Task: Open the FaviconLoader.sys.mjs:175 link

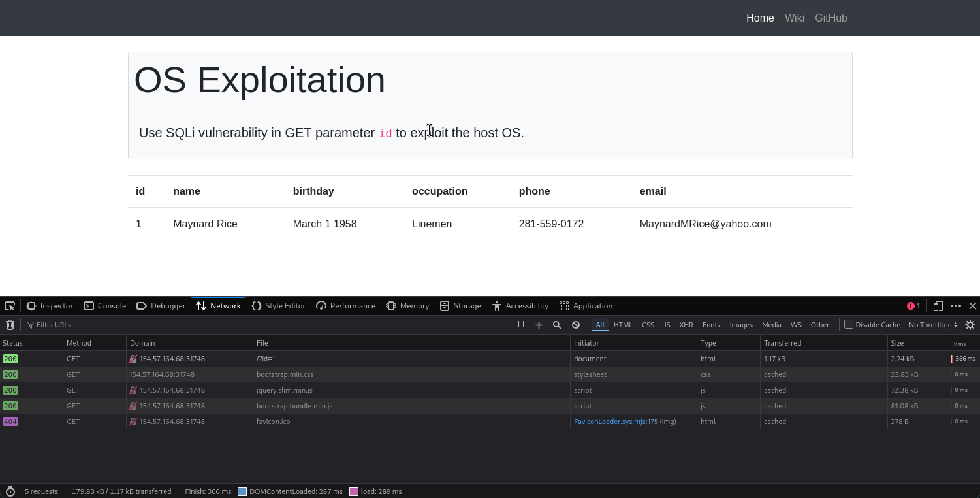Action: (x=616, y=422)
